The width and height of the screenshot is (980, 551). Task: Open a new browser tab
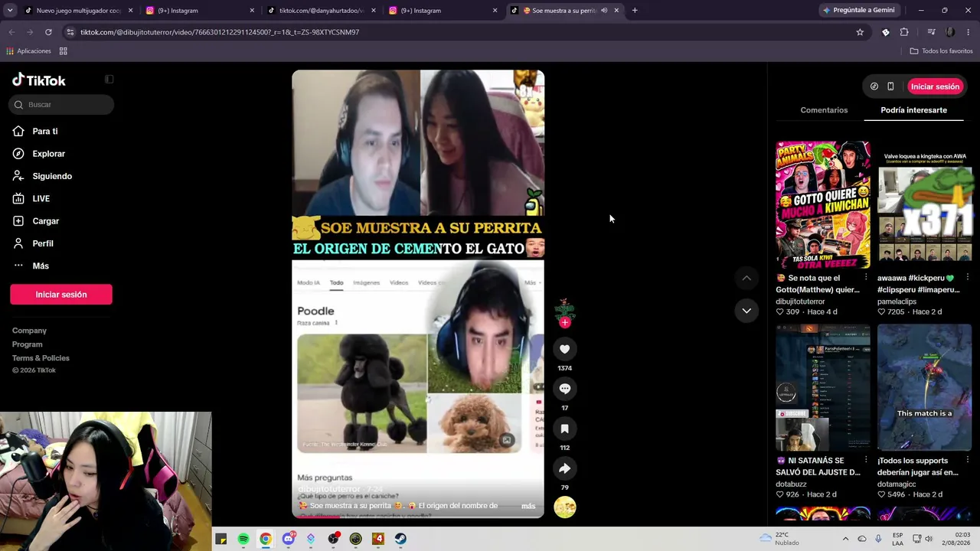click(x=635, y=11)
